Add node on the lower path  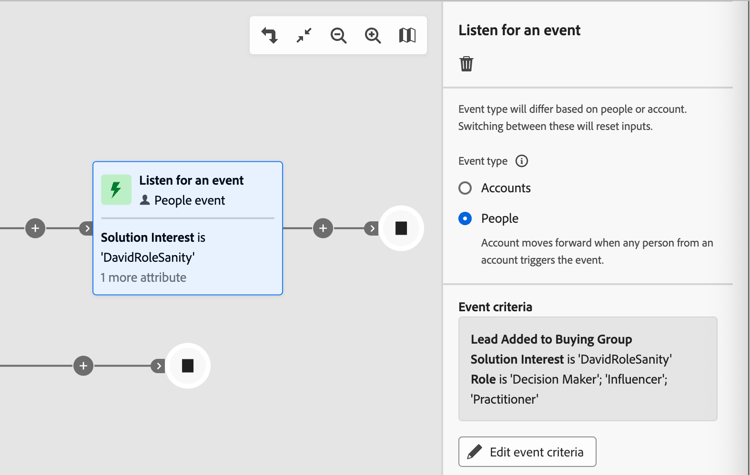(83, 366)
